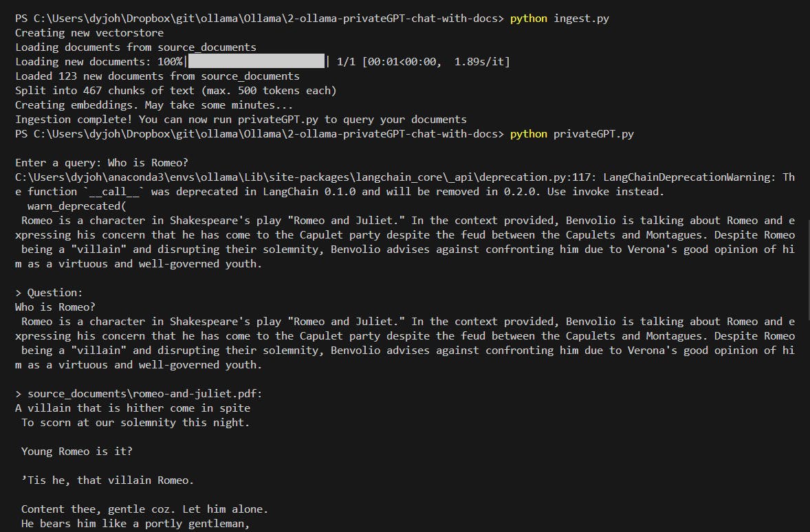This screenshot has height=532, width=810.
Task: Click the ingest progress bar at 100%
Action: 256,62
